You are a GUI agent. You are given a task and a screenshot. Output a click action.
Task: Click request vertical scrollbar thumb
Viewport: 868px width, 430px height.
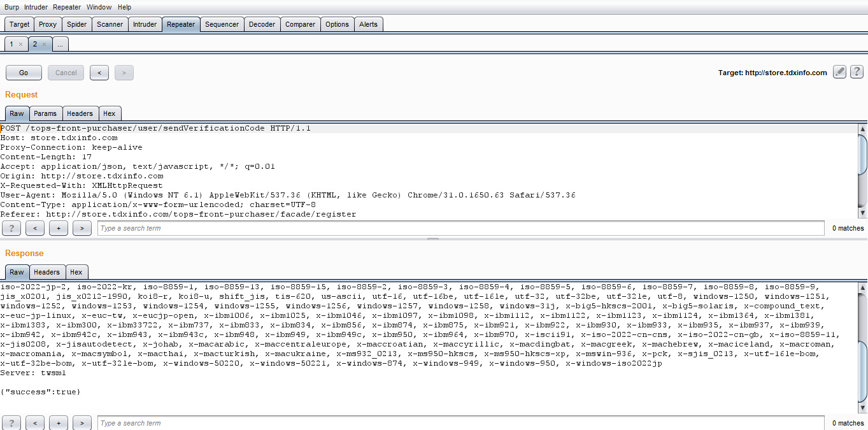tap(863, 154)
